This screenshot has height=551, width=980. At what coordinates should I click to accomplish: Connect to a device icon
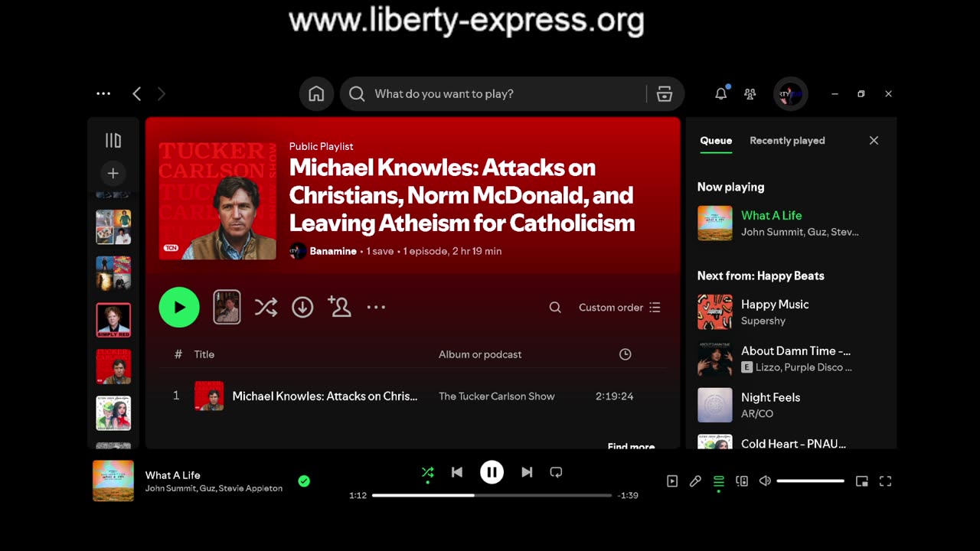point(742,481)
